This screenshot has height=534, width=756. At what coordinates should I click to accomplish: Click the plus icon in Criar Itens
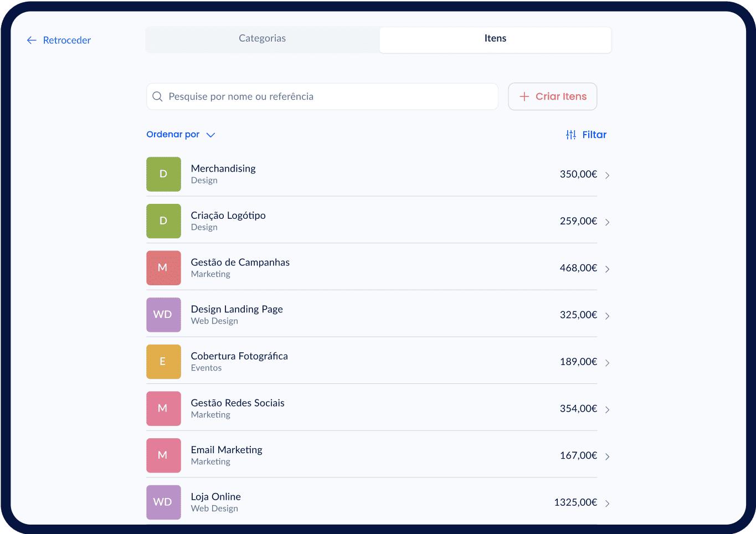524,96
